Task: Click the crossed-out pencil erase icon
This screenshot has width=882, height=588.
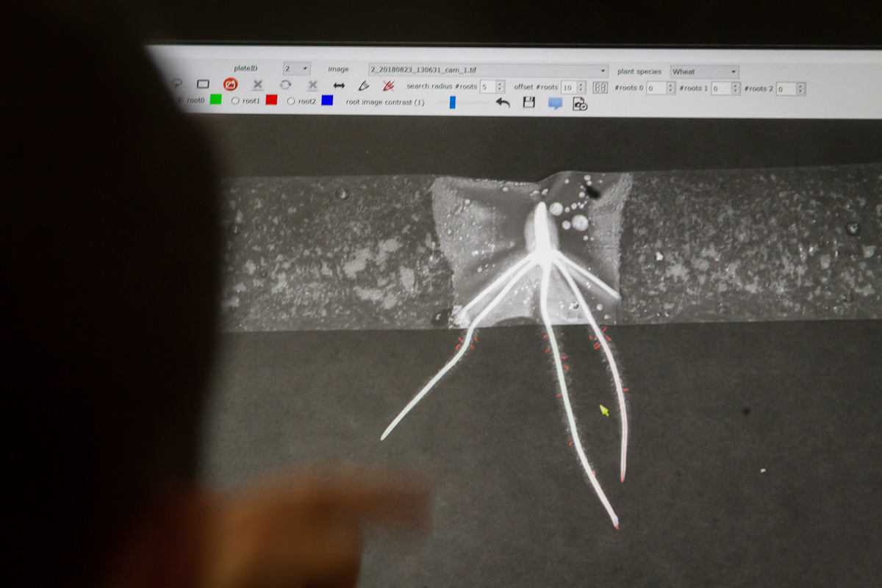Action: pos(388,86)
